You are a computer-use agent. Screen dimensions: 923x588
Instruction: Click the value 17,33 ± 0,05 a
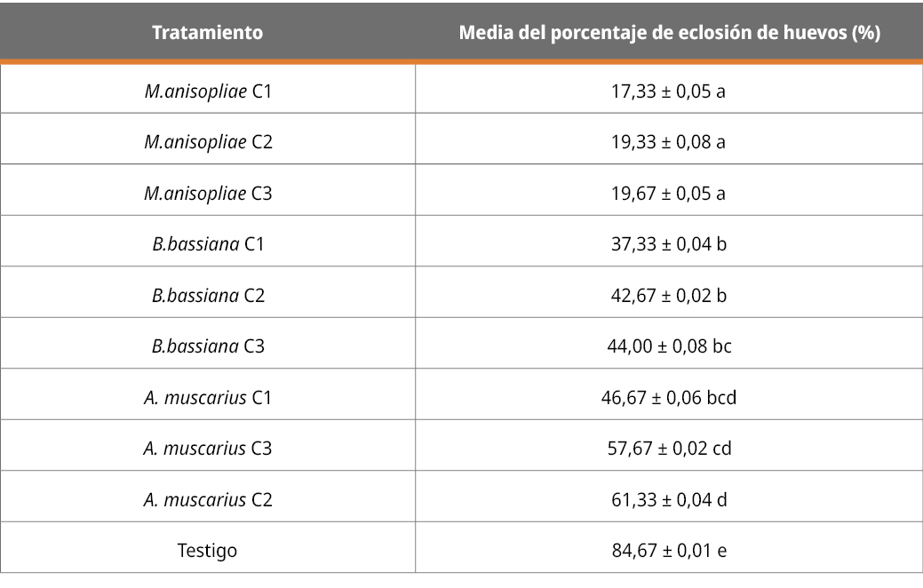coord(669,91)
